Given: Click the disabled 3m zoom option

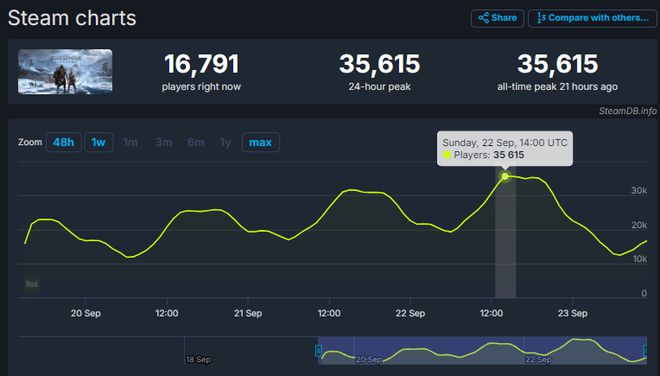Looking at the screenshot, I should 163,142.
